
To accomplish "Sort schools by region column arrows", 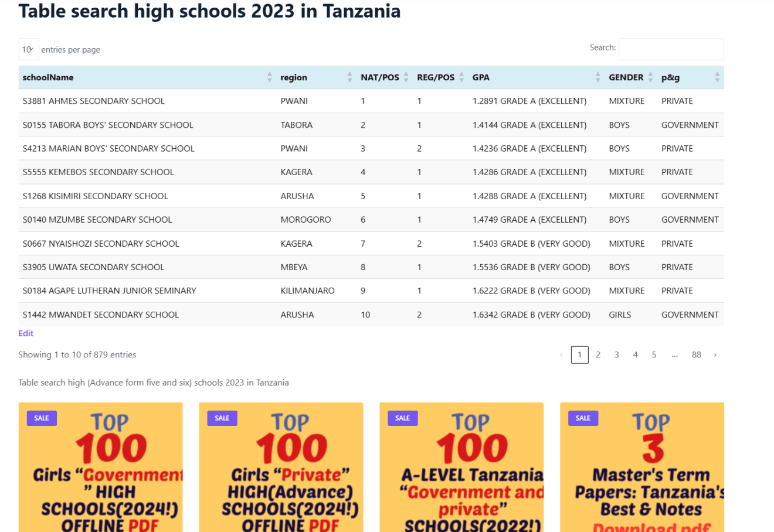I will point(350,77).
